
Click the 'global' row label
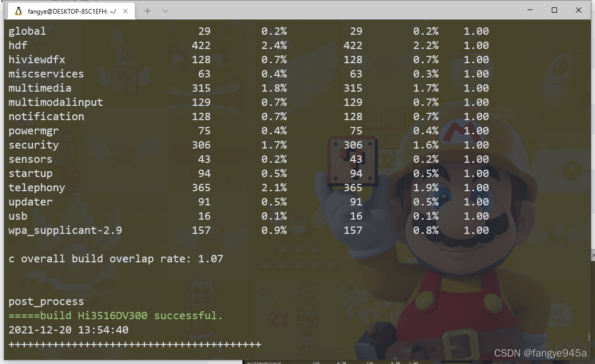27,31
